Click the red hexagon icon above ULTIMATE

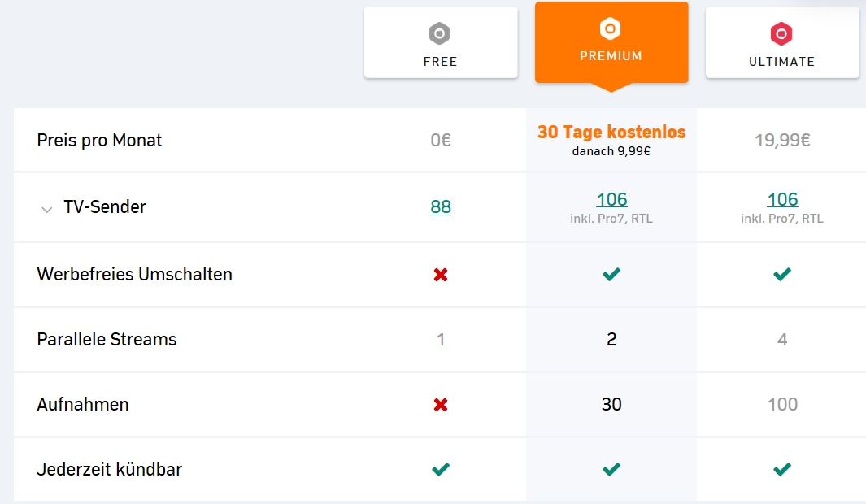coord(781,33)
